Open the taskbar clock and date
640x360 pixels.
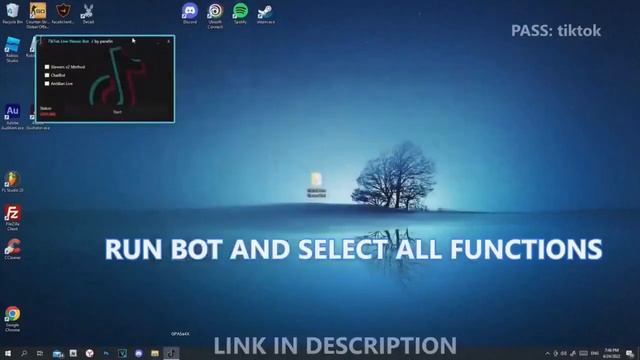point(611,353)
